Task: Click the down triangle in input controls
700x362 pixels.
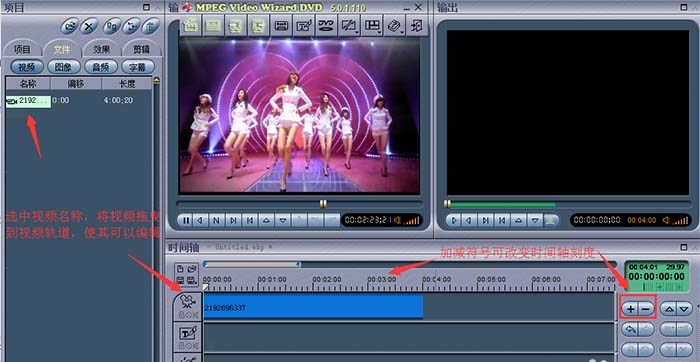Action: pyautogui.click(x=283, y=220)
